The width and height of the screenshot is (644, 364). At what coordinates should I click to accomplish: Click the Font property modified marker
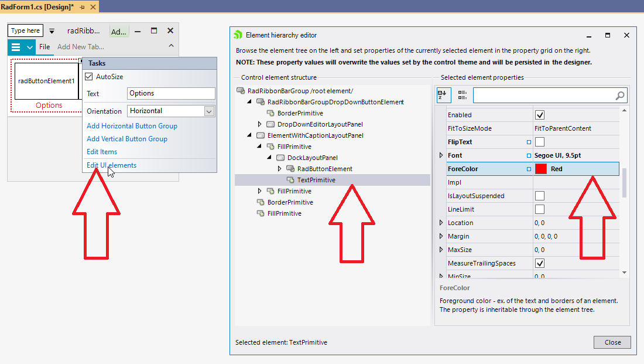[529, 155]
